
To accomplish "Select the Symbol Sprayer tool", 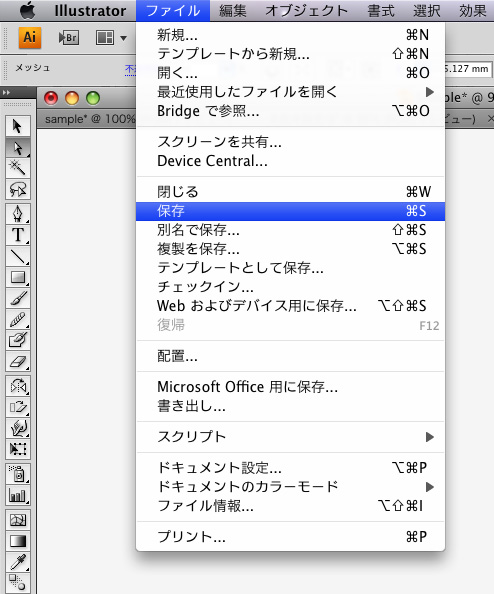I will (x=17, y=474).
